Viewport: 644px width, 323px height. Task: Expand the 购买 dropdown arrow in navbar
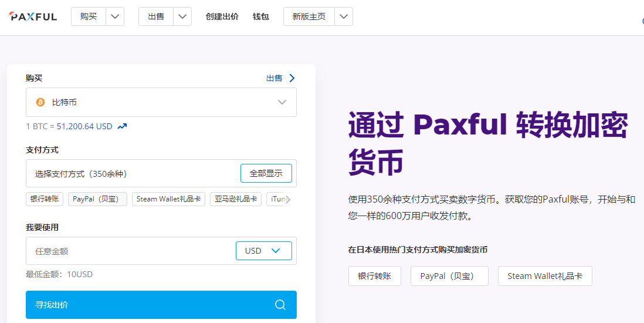tap(115, 16)
